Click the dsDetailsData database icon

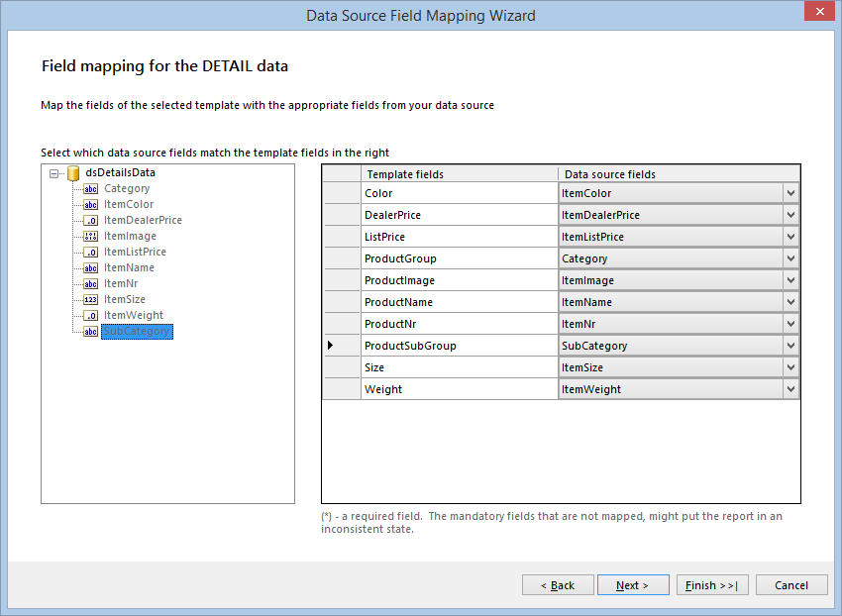click(73, 172)
